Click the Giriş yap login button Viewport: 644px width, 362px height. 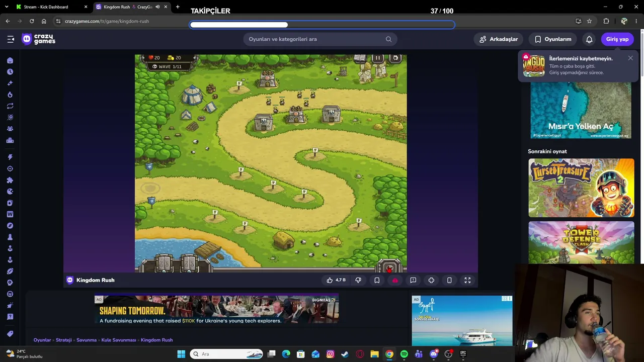pos(617,39)
